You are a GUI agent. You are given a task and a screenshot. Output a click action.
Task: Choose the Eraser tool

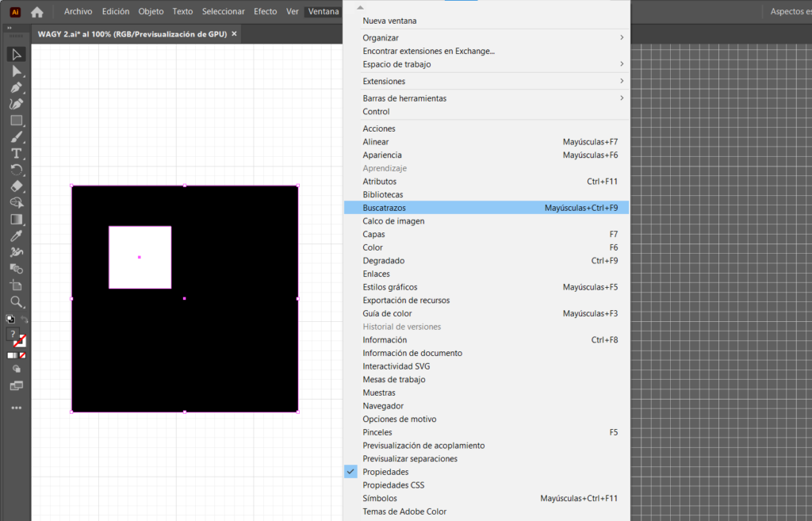point(16,186)
